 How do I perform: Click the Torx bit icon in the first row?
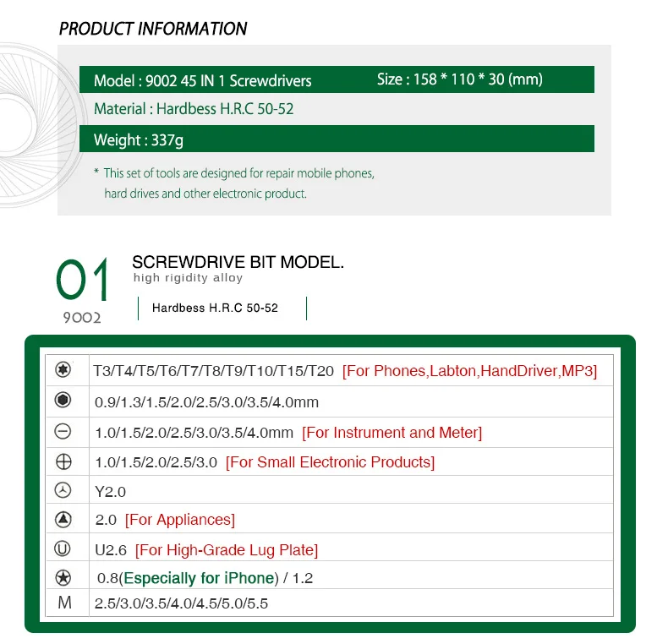pos(63,369)
